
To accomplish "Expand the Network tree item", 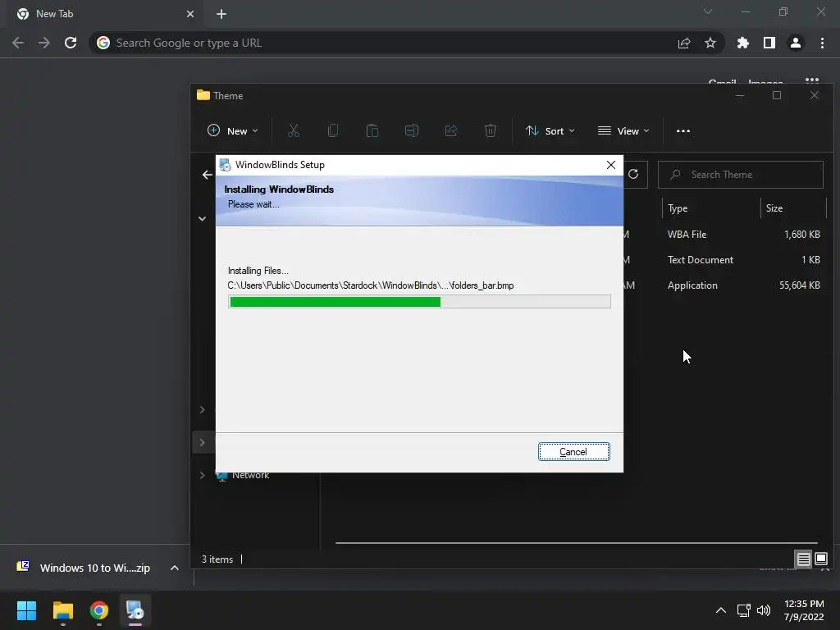I will (202, 475).
